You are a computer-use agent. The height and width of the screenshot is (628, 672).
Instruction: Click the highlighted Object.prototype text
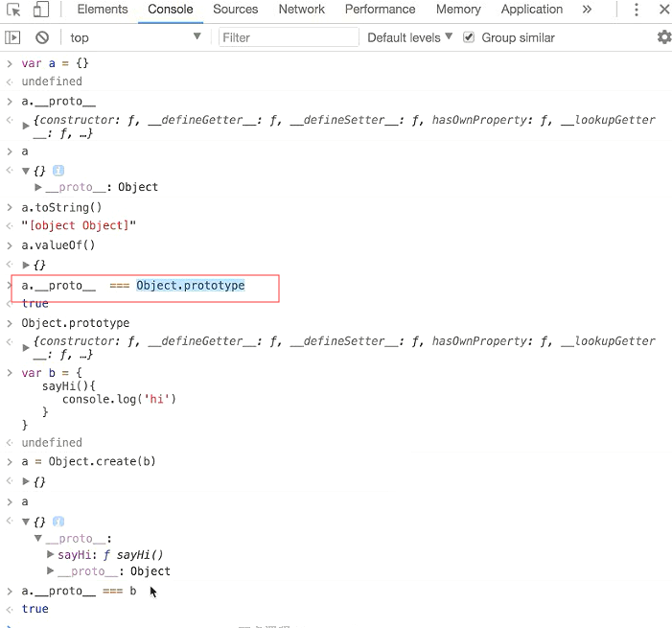[x=191, y=286]
